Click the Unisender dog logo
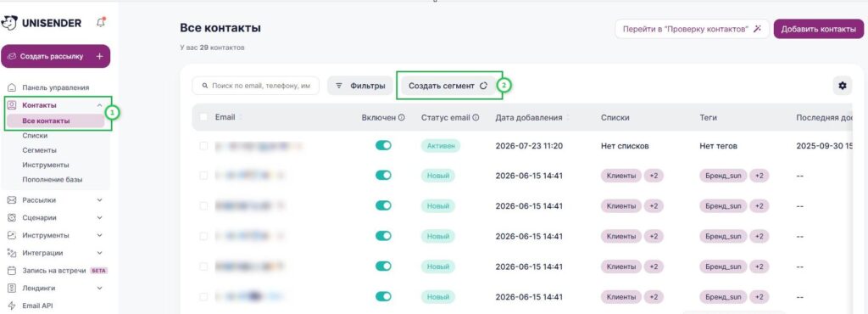868x314 pixels. 9,23
